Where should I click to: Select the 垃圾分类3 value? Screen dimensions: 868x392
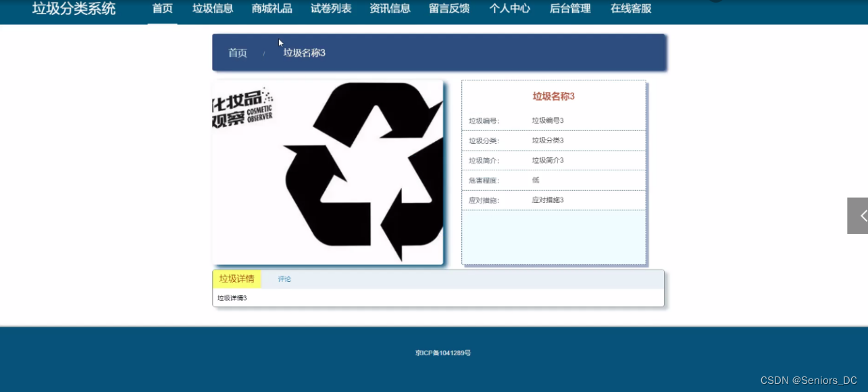point(548,141)
